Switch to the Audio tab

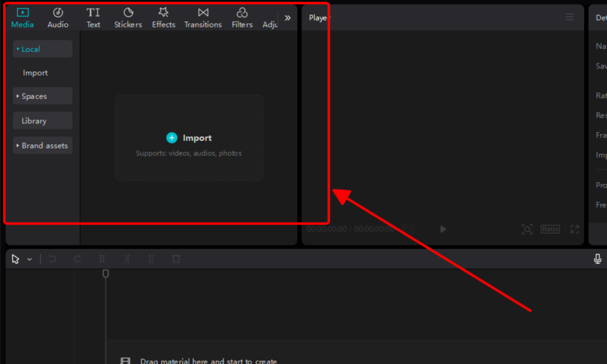58,18
